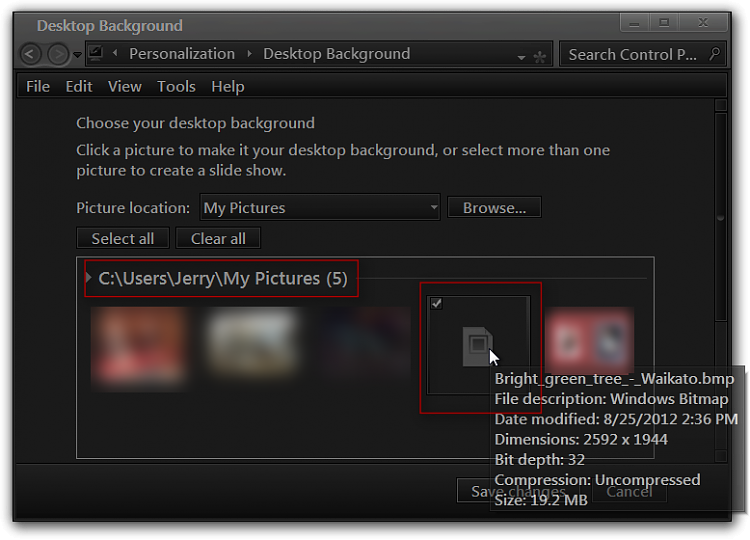Open the Picture location combo box
This screenshot has height=540, width=750.
(x=320, y=208)
